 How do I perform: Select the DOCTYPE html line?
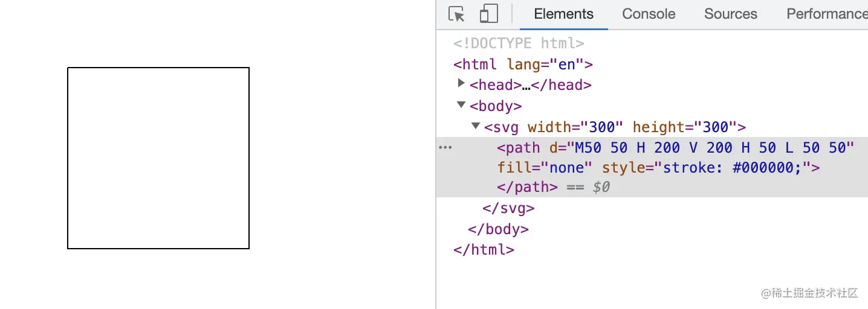(x=519, y=43)
